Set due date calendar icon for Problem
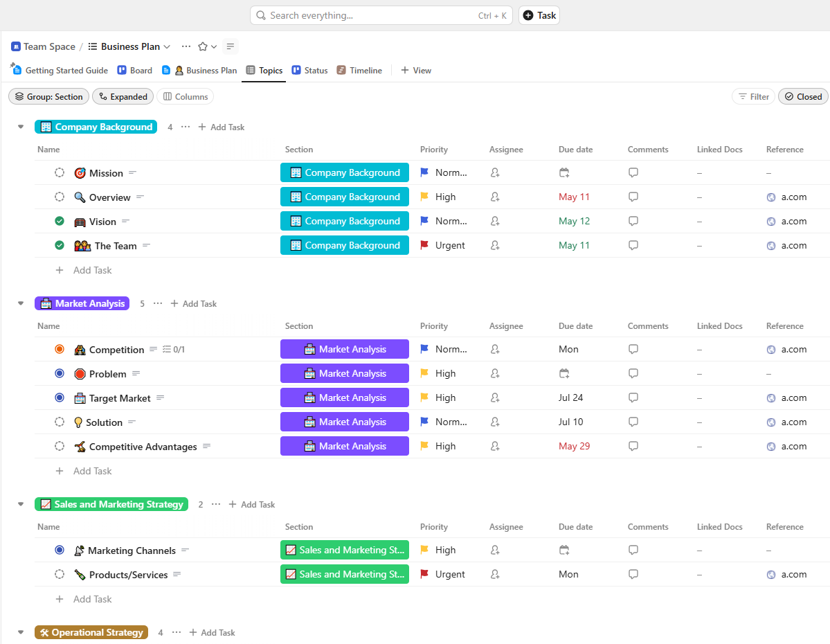 (x=564, y=374)
